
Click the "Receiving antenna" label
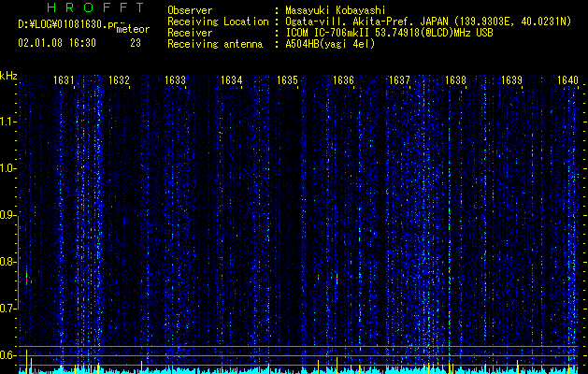point(215,44)
